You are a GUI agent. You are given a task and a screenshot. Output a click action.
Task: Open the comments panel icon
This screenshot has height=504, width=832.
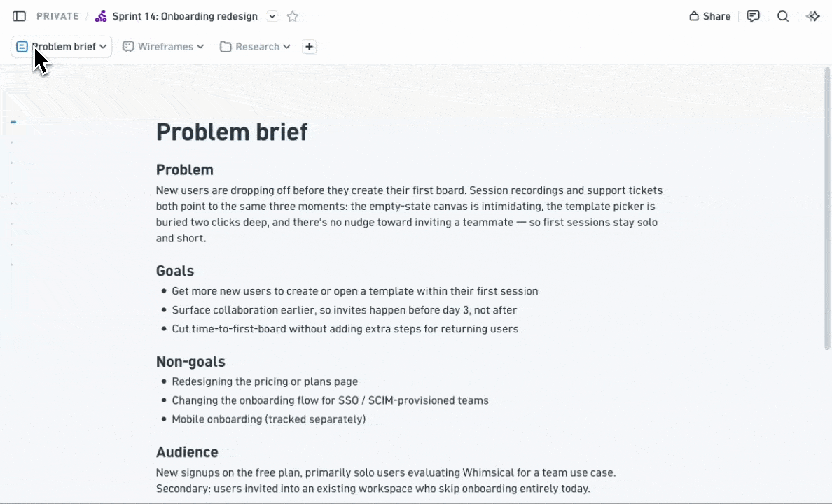pyautogui.click(x=753, y=16)
